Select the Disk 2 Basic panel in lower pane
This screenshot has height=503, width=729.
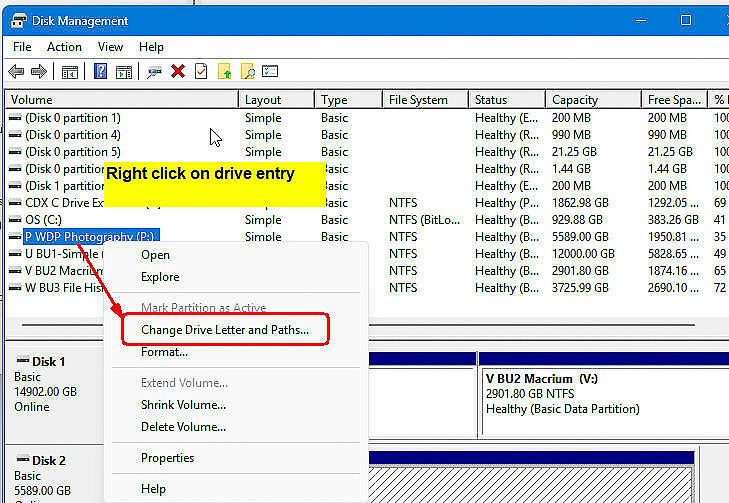tap(54, 474)
